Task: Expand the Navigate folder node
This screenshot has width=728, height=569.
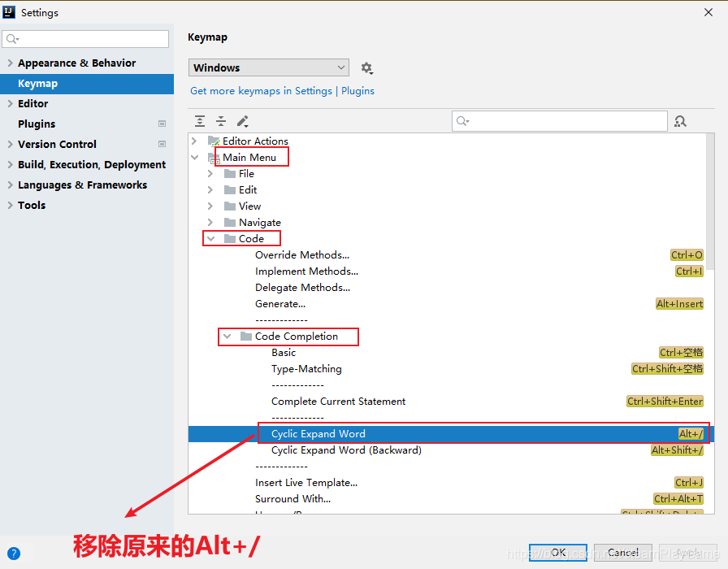Action: click(x=210, y=223)
